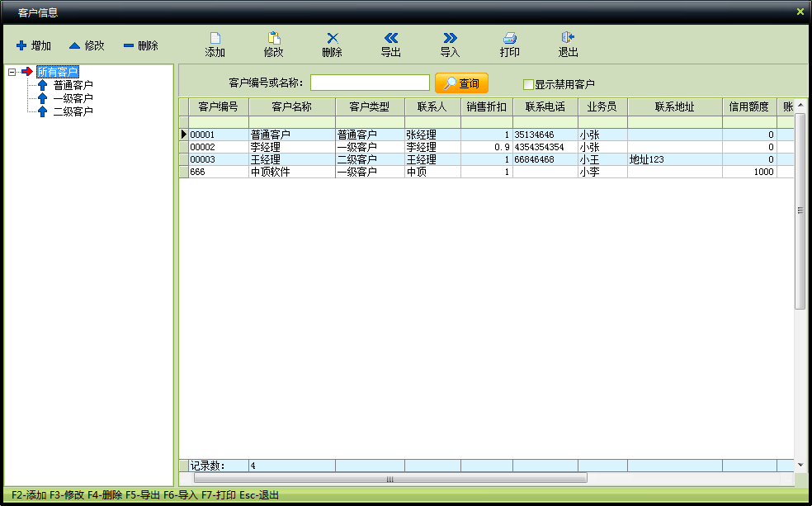Click the horizontal scrollbar under the table

tap(389, 478)
